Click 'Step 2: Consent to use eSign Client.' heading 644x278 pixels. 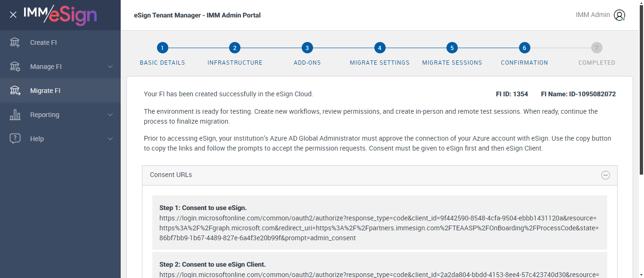(213, 264)
